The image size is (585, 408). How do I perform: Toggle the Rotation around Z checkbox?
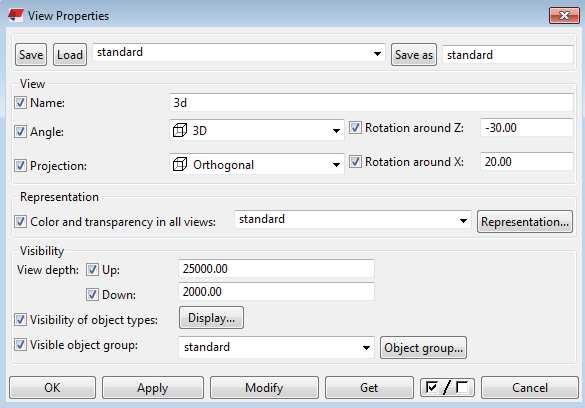[x=355, y=128]
